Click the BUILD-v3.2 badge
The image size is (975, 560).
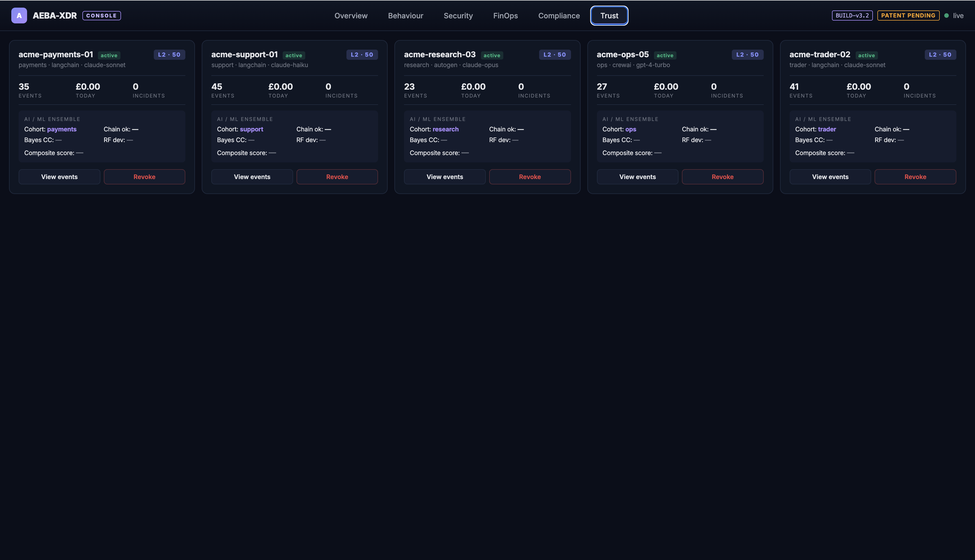click(x=852, y=16)
